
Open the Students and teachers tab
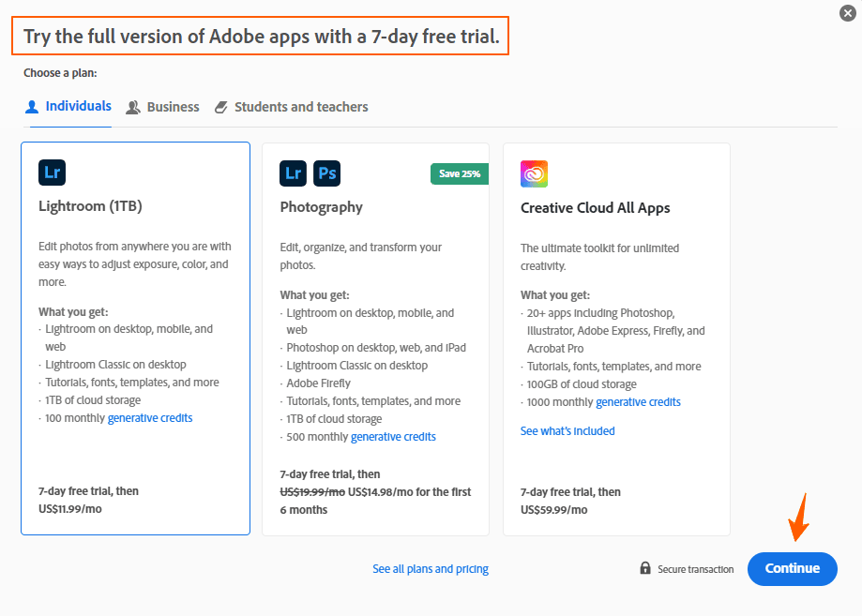coord(291,107)
